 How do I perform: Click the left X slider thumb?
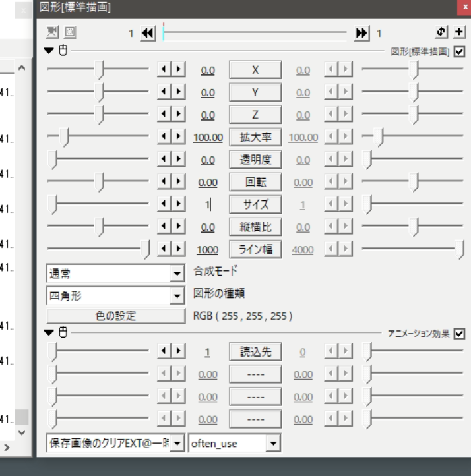[x=100, y=70]
